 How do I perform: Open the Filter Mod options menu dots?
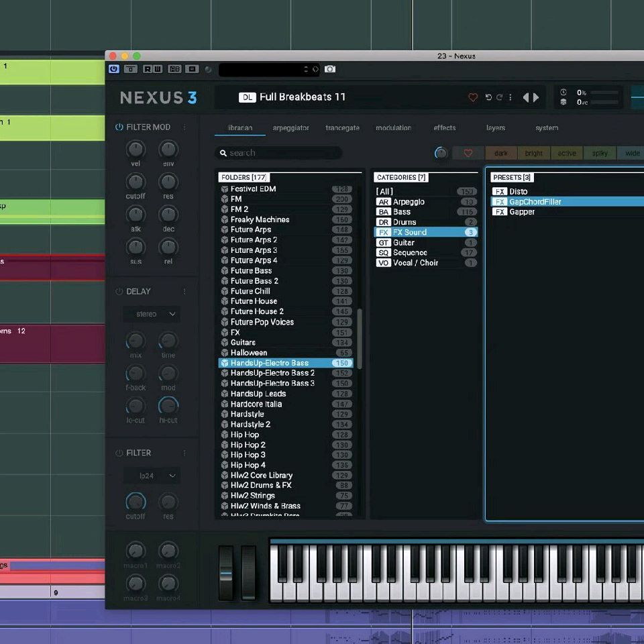185,127
